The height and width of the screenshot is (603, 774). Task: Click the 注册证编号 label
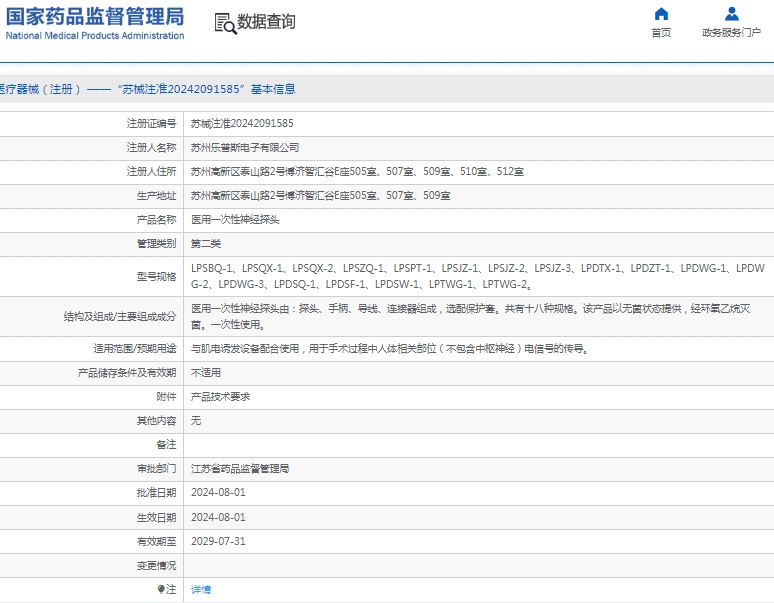[152, 123]
